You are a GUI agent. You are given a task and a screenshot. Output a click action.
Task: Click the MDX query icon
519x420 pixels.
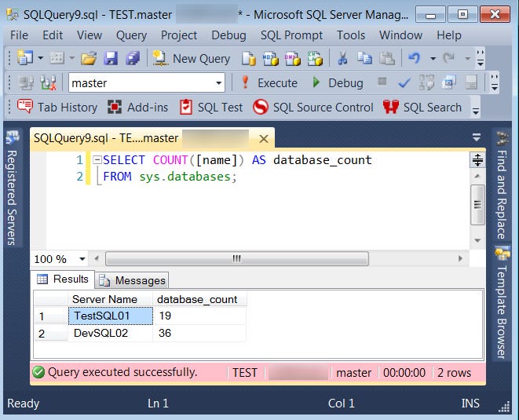[x=270, y=59]
